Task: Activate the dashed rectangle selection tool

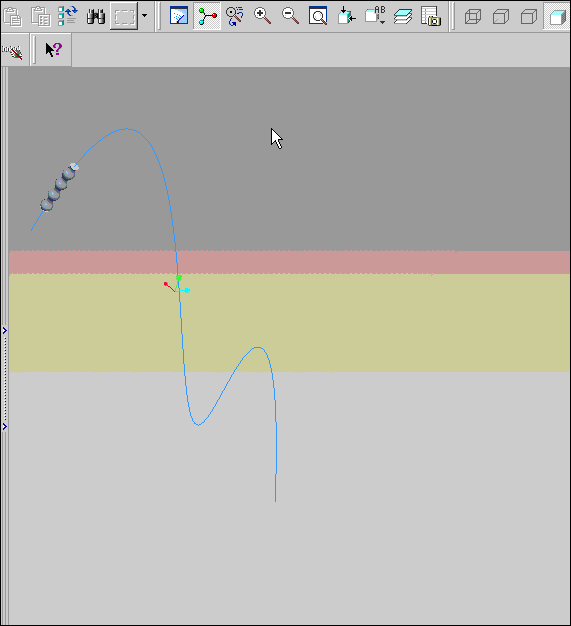Action: (124, 16)
